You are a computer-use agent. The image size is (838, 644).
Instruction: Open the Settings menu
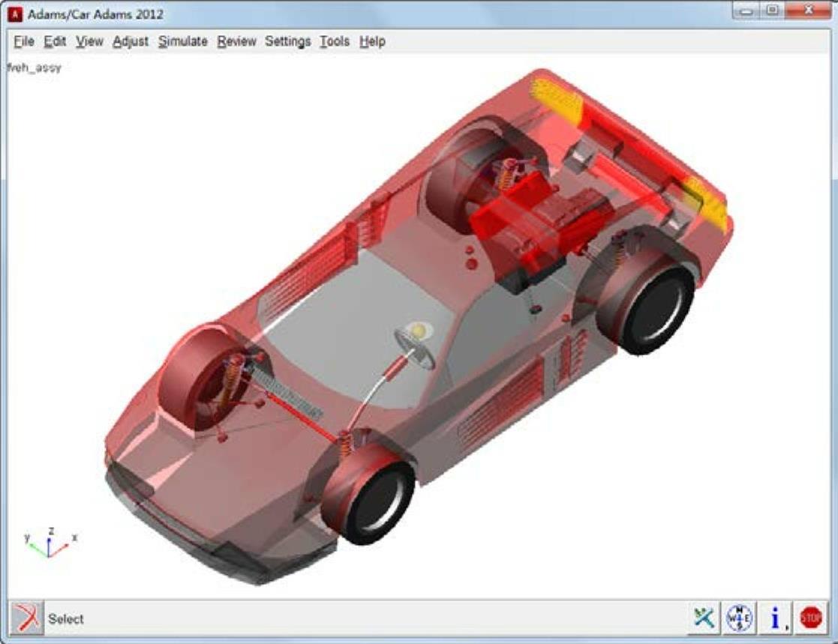click(287, 41)
